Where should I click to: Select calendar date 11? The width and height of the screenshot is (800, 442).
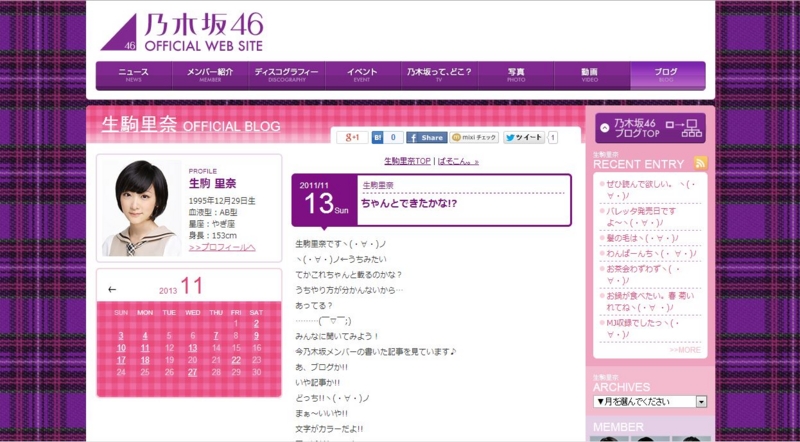coord(145,348)
